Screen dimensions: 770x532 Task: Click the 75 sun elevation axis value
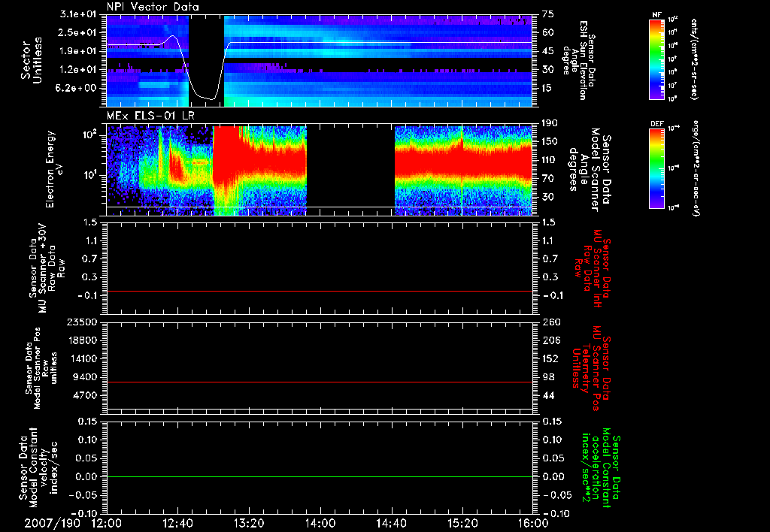pyautogui.click(x=548, y=14)
